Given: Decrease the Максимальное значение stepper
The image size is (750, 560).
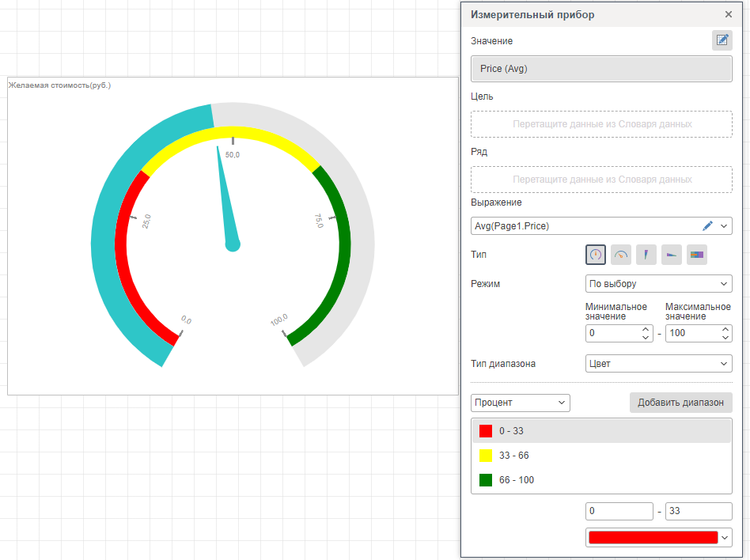Looking at the screenshot, I should 725,338.
